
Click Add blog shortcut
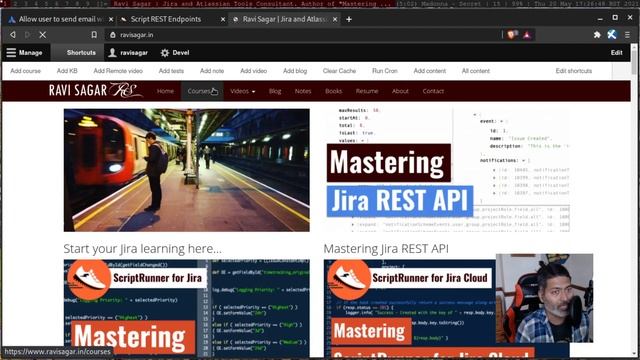pos(295,71)
